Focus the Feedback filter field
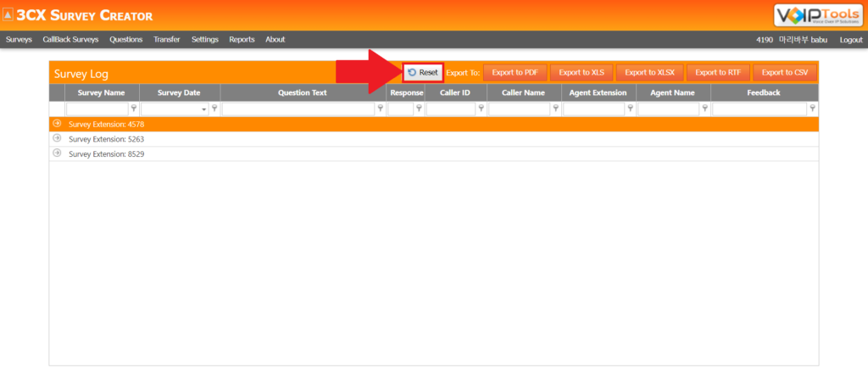868x379 pixels. tap(759, 109)
